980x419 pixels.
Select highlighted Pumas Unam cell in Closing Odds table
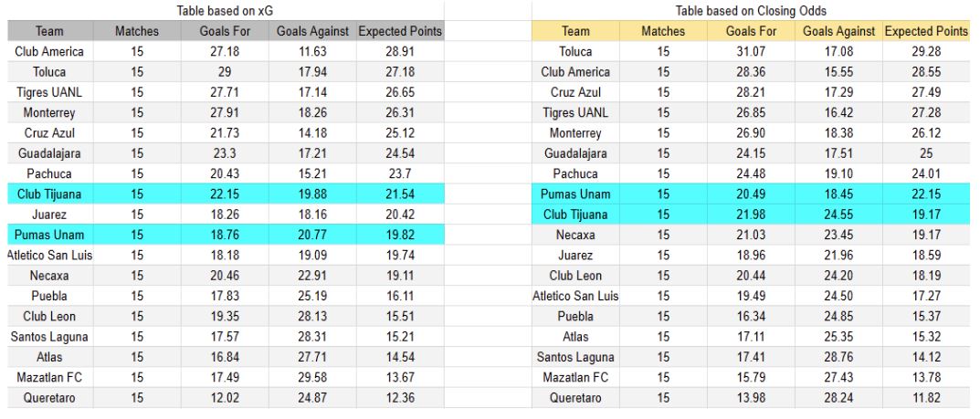[x=576, y=193]
